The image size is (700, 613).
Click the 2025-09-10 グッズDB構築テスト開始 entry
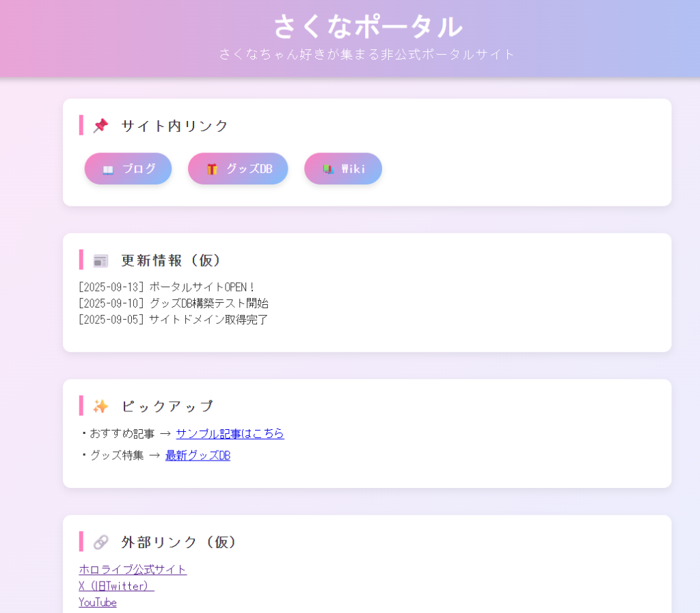coord(174,303)
